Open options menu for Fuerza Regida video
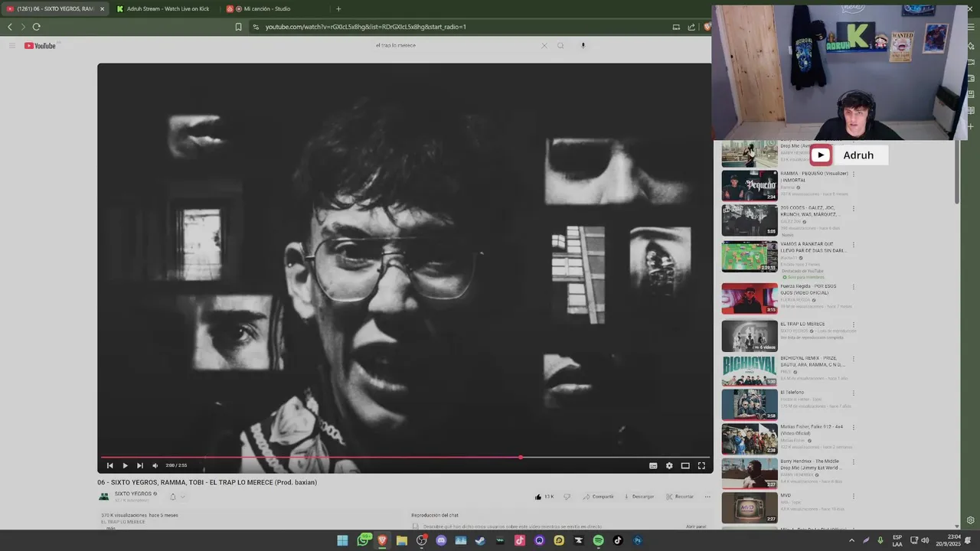Image resolution: width=980 pixels, height=551 pixels. (854, 286)
